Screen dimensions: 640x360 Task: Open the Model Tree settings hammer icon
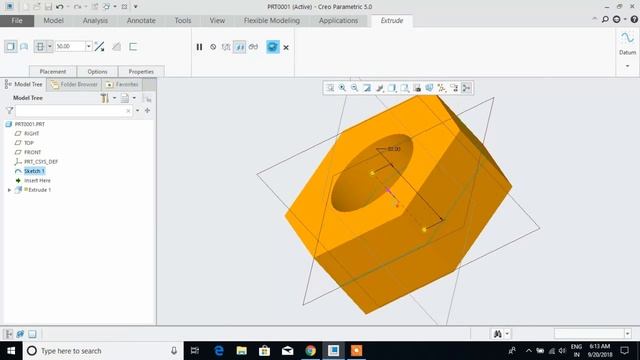tap(104, 98)
